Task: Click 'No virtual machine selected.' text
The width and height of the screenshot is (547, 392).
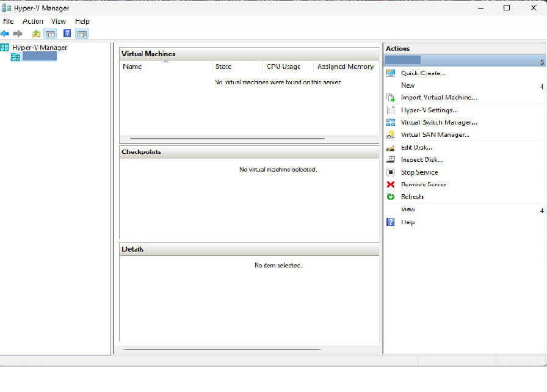Action: tap(278, 170)
